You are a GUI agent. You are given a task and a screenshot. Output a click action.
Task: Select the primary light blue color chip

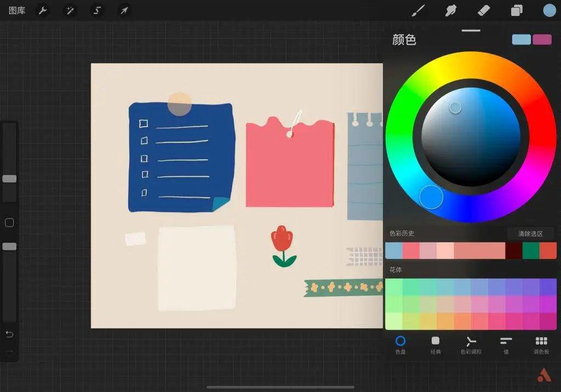click(x=522, y=39)
